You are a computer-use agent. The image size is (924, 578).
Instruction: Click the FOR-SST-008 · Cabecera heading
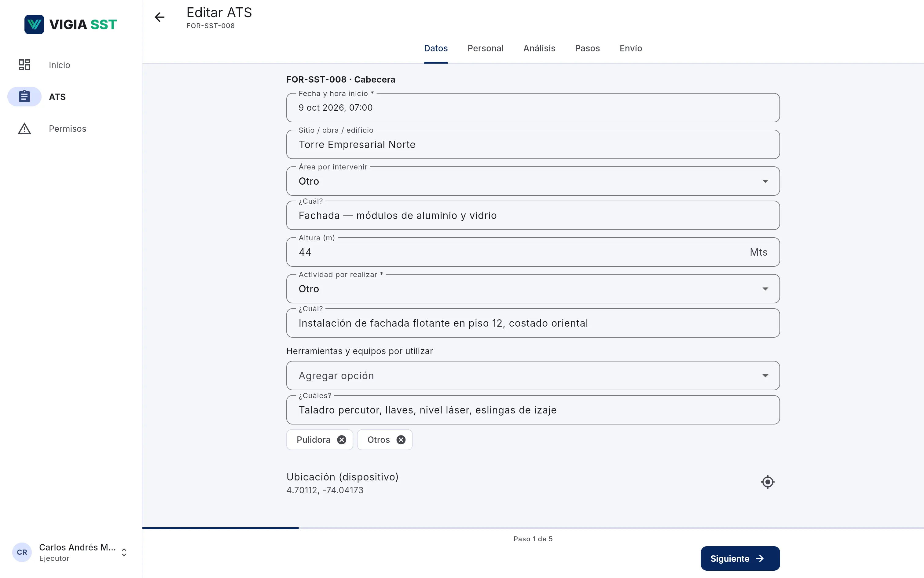pos(341,80)
